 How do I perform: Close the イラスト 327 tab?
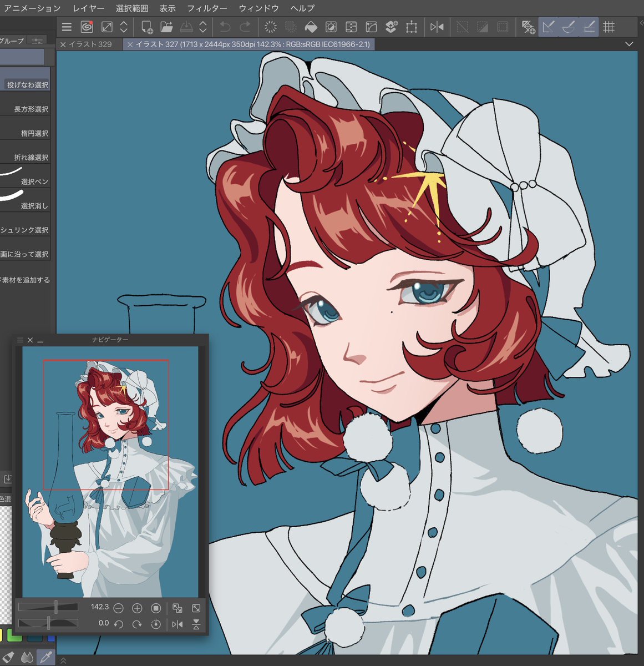(x=130, y=44)
